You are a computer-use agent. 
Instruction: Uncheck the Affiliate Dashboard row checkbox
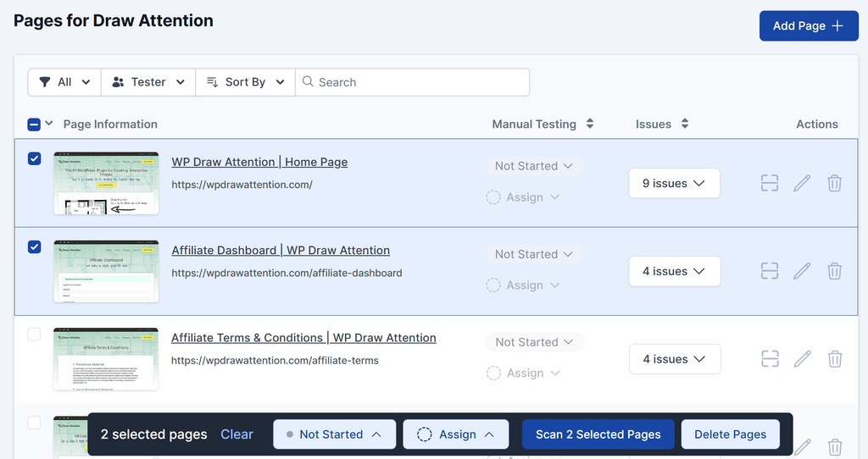pos(34,246)
